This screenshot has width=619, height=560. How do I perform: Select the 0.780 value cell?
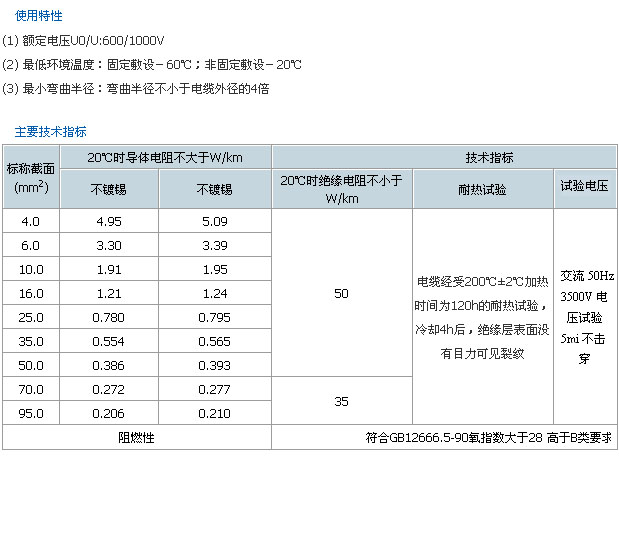pyautogui.click(x=109, y=317)
